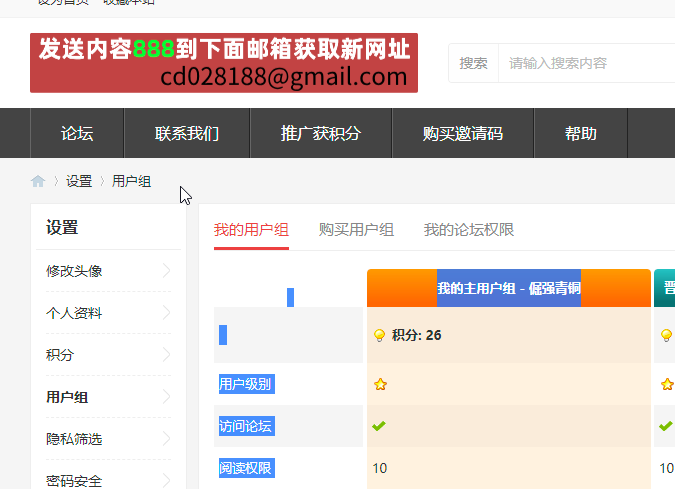This screenshot has width=675, height=489.
Task: Click 设置 in the breadcrumb
Action: (79, 181)
